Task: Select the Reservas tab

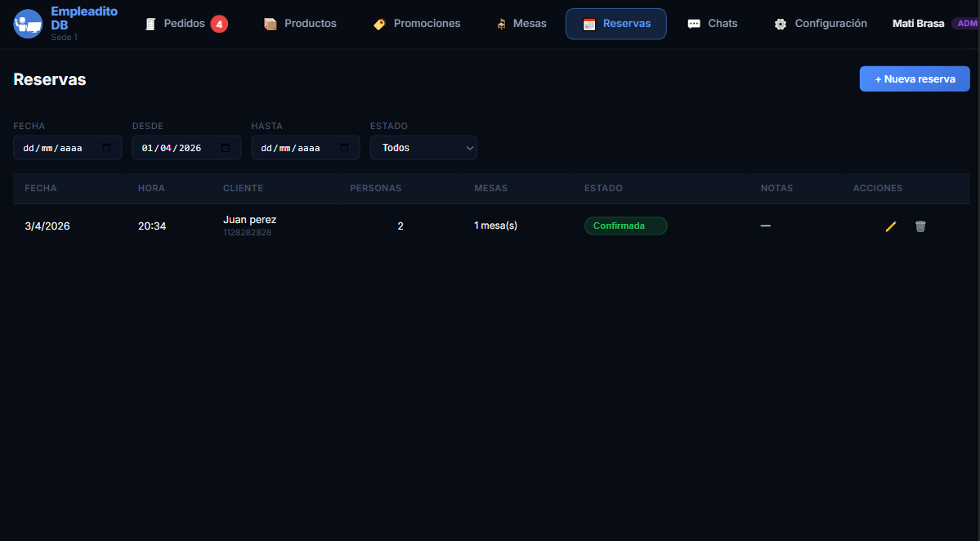Action: click(x=616, y=24)
